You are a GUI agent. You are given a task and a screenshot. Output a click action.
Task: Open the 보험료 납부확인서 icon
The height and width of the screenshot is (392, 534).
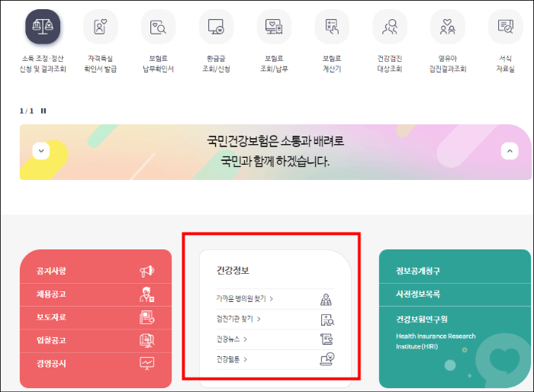click(159, 27)
